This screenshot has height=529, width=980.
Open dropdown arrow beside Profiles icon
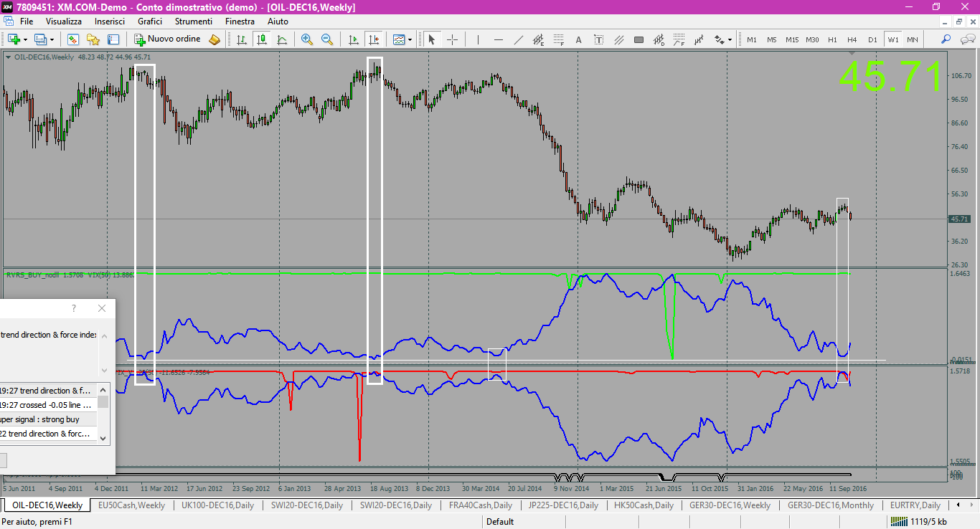[52, 39]
